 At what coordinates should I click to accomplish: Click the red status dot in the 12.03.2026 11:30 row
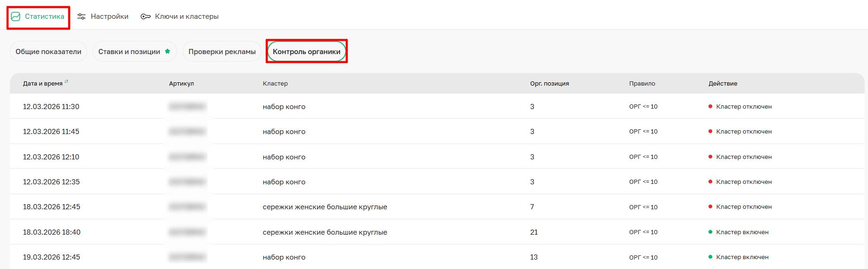(x=710, y=106)
